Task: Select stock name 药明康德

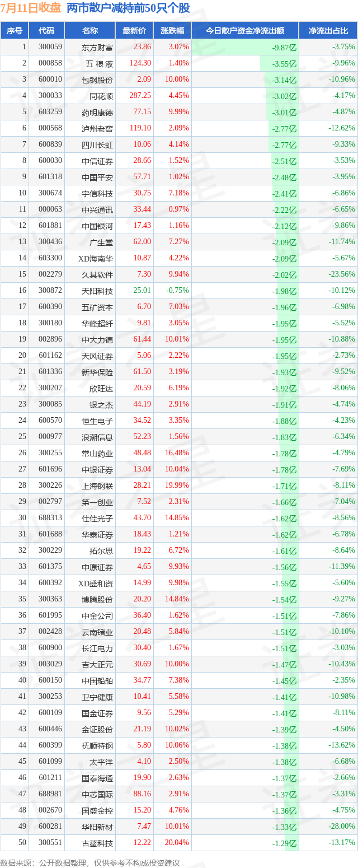Action: (x=97, y=112)
